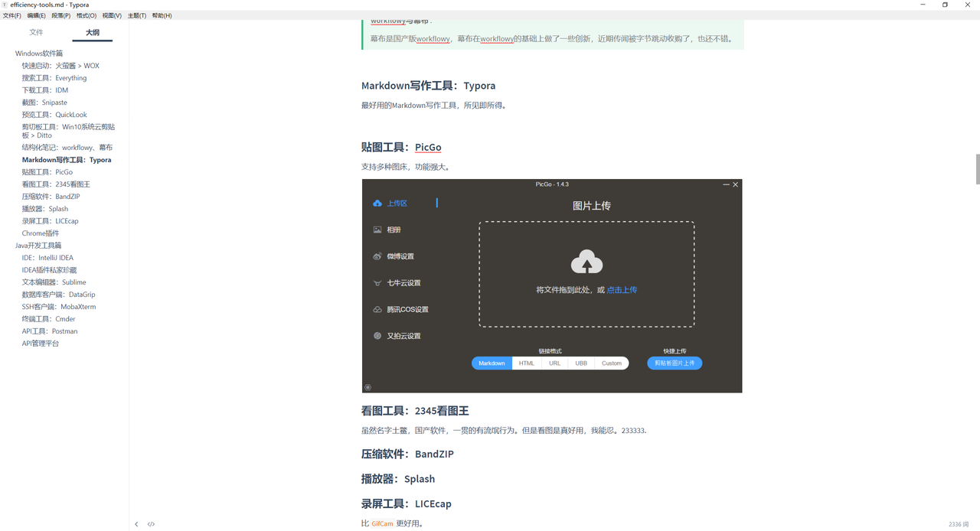The height and width of the screenshot is (531, 980).
Task: Click the 上传区 cloud icon
Action: pos(377,204)
